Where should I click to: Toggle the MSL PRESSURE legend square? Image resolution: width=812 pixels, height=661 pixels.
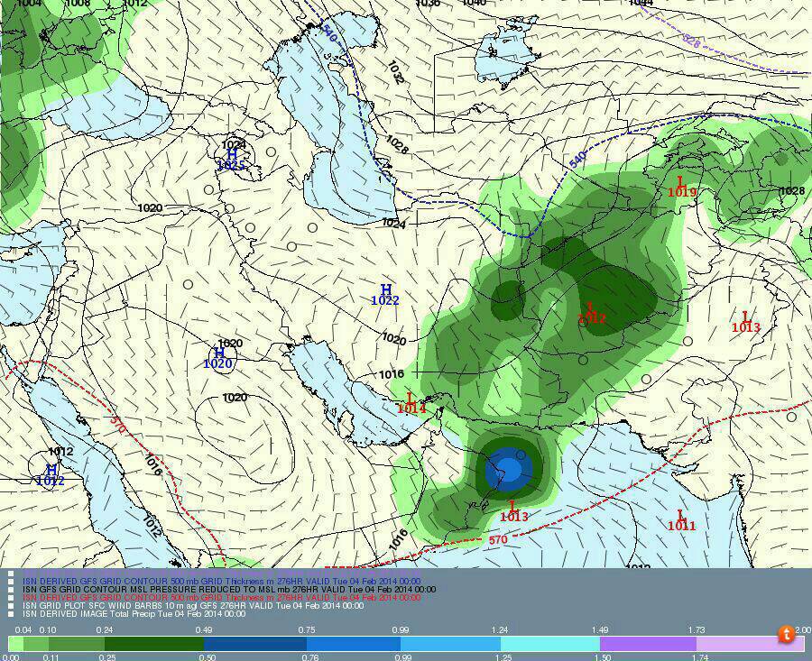coord(10,589)
